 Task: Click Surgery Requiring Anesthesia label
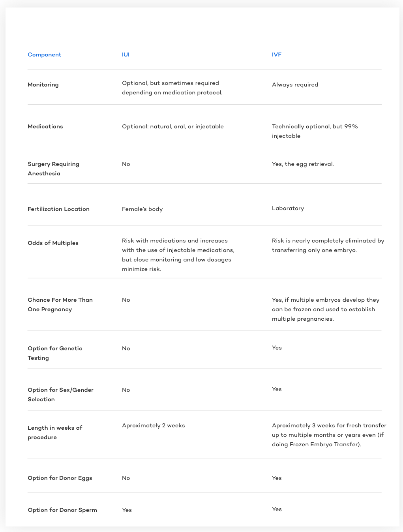click(x=53, y=169)
